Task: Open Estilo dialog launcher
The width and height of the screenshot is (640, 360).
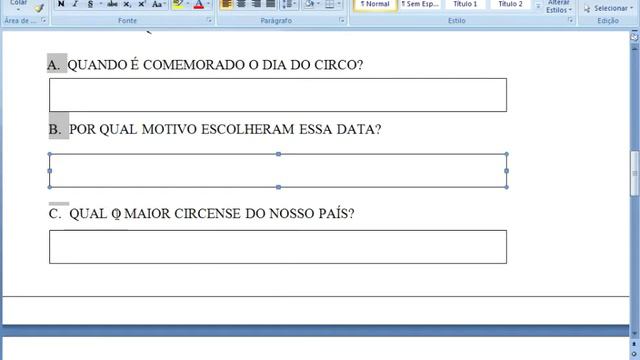Action: [571, 20]
